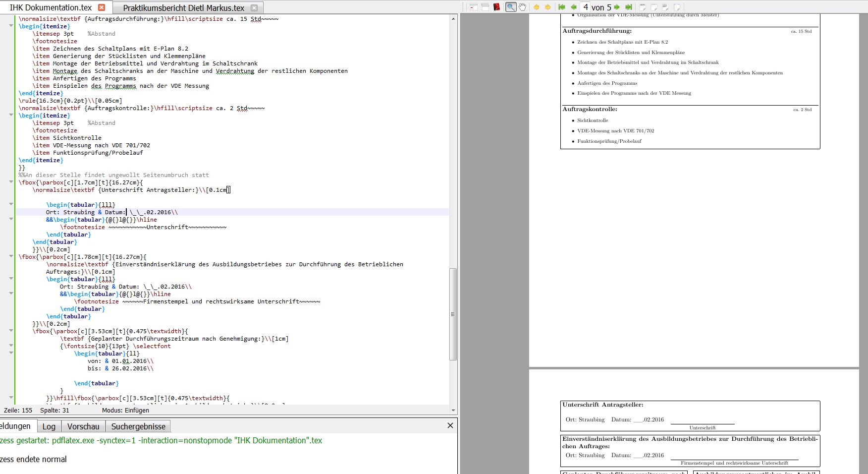This screenshot has height=474, width=868.
Task: Toggle the magnifier zoom tool
Action: (511, 7)
